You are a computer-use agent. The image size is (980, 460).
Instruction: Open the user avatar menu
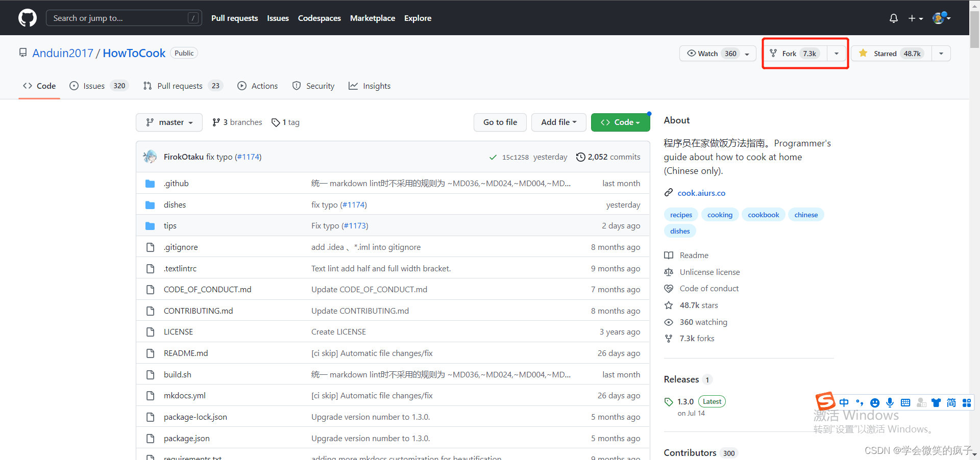click(x=941, y=18)
